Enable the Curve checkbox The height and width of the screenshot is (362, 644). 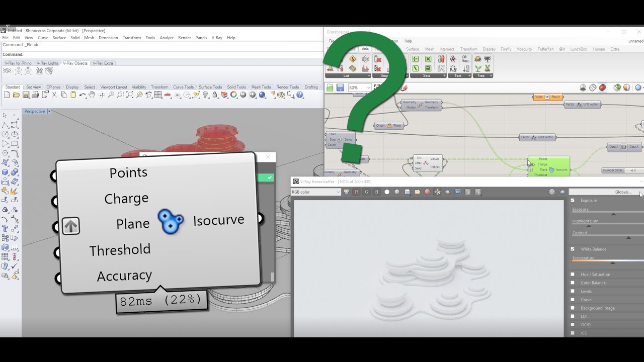pos(572,300)
